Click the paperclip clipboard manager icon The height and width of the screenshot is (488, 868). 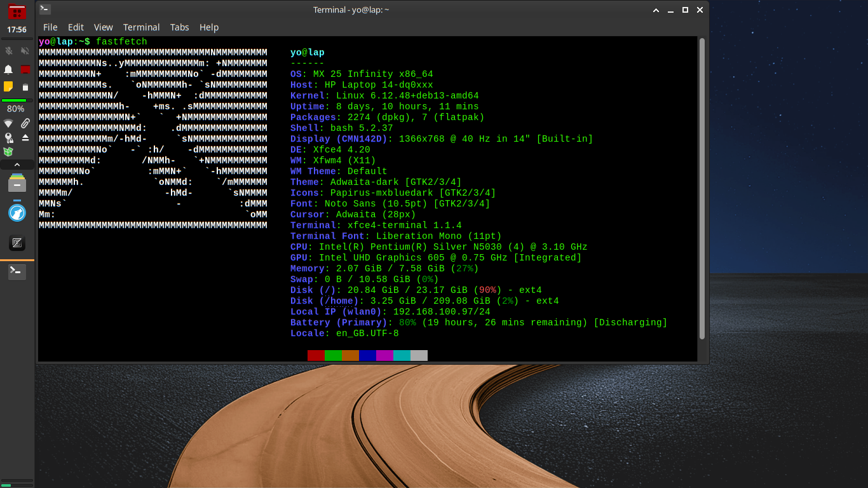click(x=25, y=123)
